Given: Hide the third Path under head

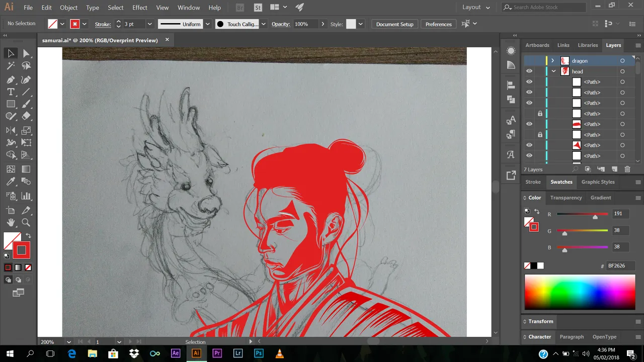Looking at the screenshot, I should coord(529,103).
